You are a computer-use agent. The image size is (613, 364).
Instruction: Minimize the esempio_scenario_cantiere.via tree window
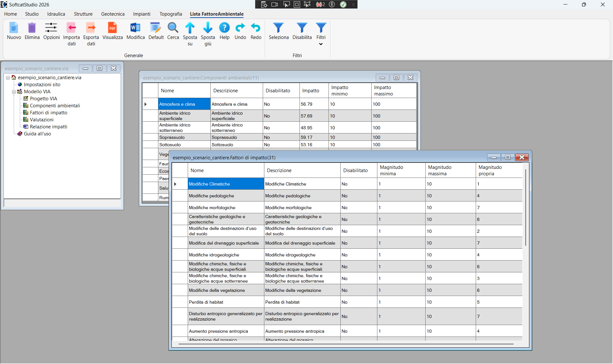click(85, 68)
